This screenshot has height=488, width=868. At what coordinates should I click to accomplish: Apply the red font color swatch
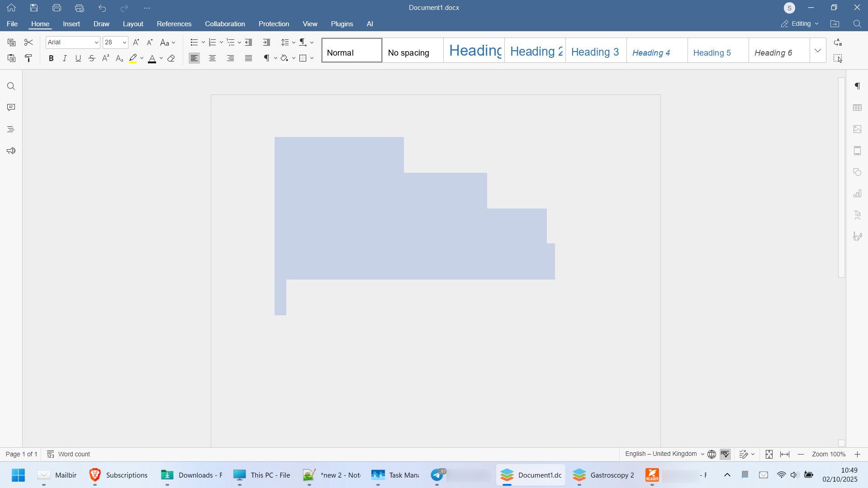pyautogui.click(x=152, y=58)
